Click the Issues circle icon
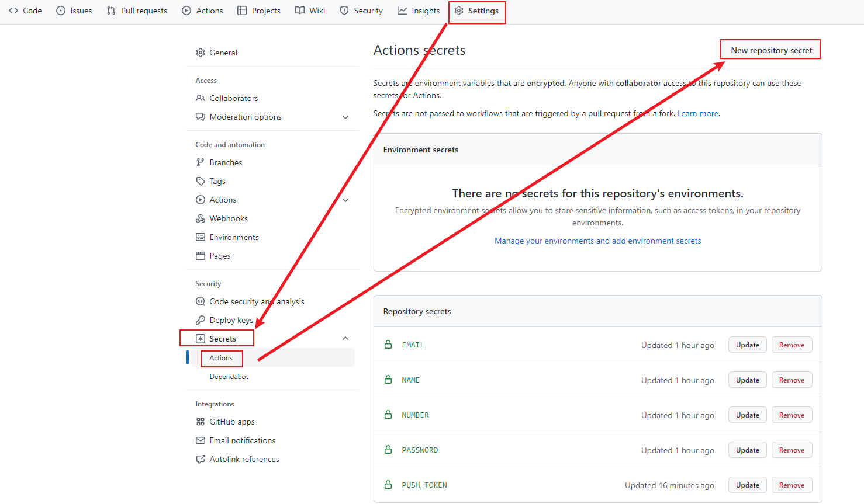The height and width of the screenshot is (504, 864). click(61, 11)
